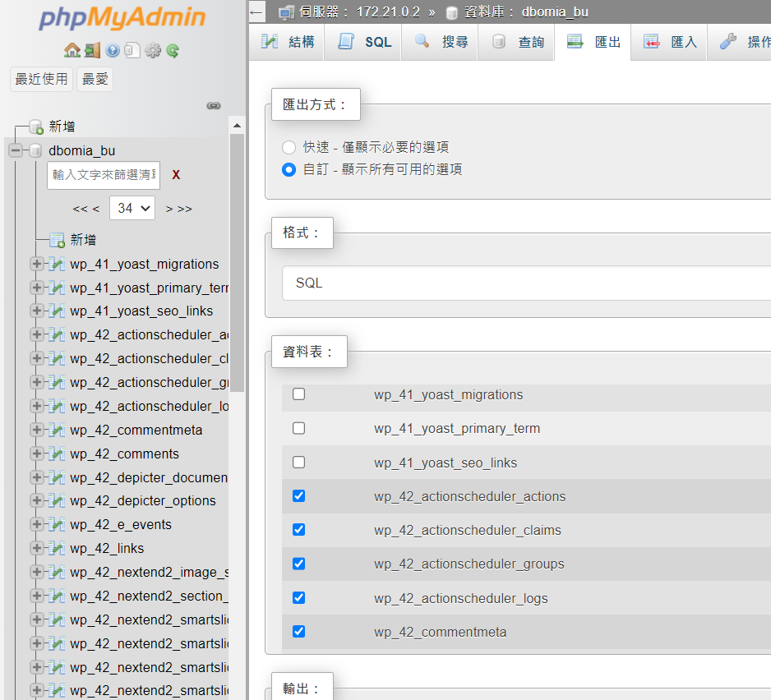Image resolution: width=771 pixels, height=700 pixels.
Task: Open navigation panel settings gear icon
Action: click(153, 51)
